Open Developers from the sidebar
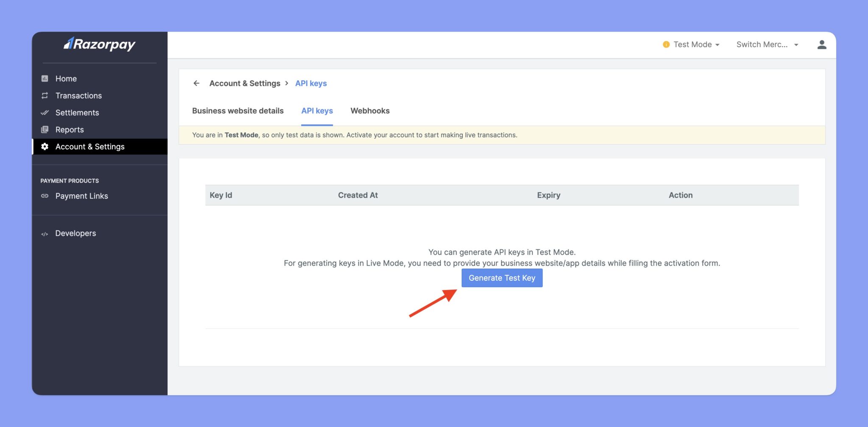 coord(75,233)
